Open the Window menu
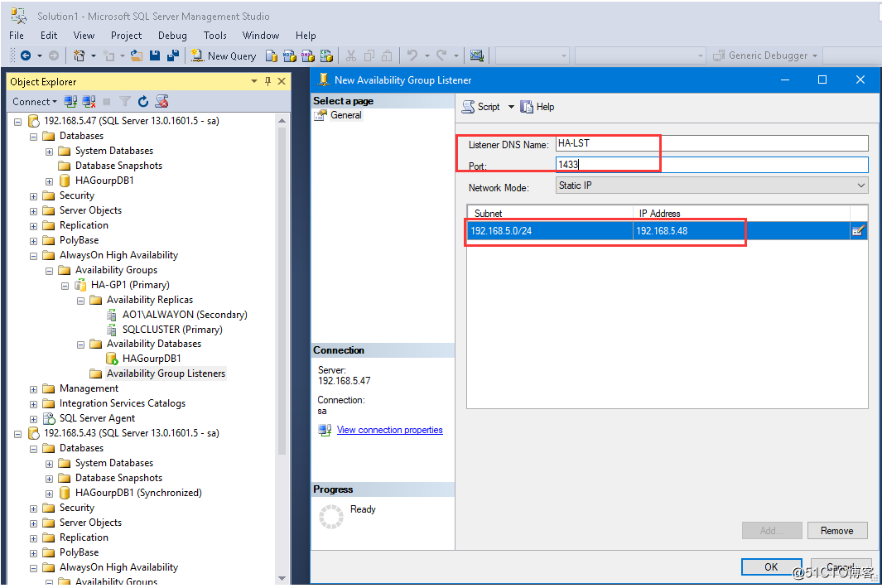This screenshot has height=588, width=882. (260, 36)
